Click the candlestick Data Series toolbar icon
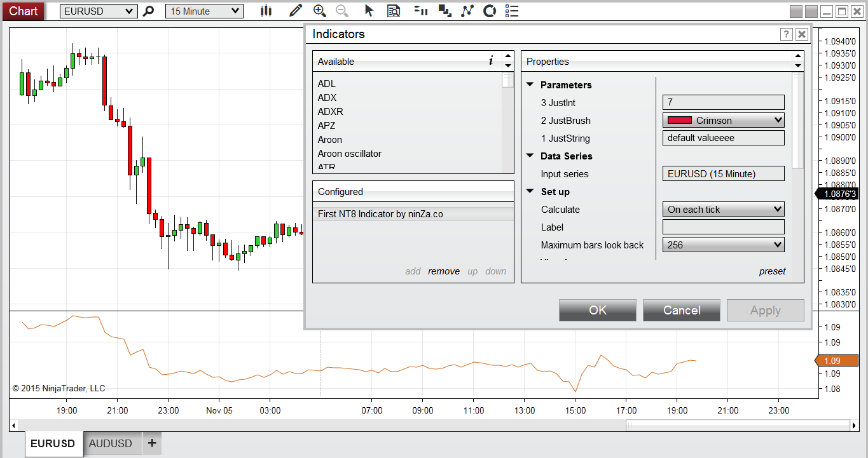This screenshot has width=868, height=458. 266,11
